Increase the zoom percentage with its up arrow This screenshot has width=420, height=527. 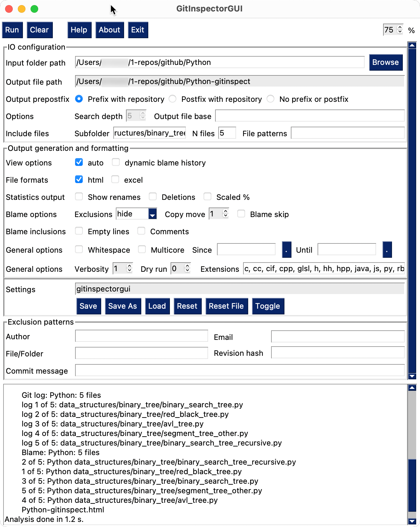pos(400,27)
